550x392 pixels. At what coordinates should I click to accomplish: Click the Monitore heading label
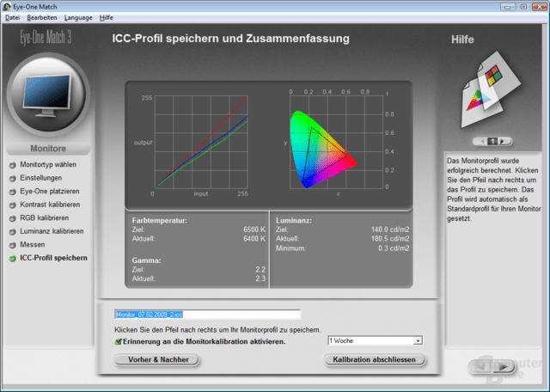click(48, 149)
